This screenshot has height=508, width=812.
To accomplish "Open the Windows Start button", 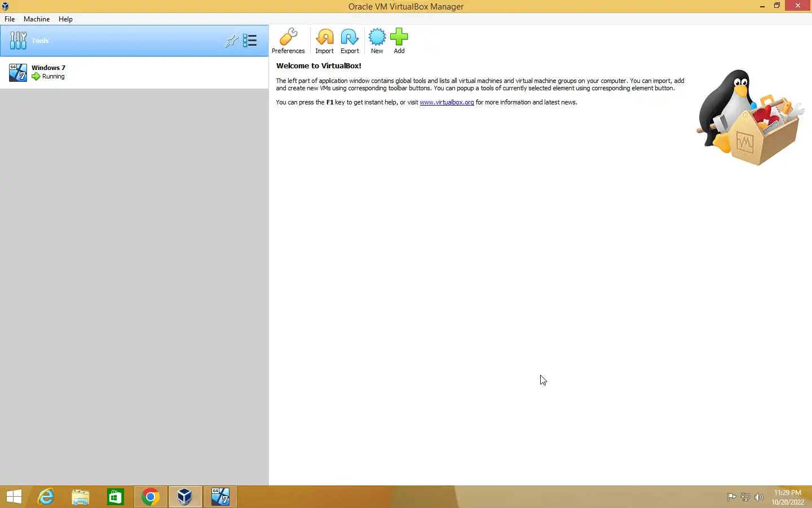I will (14, 497).
